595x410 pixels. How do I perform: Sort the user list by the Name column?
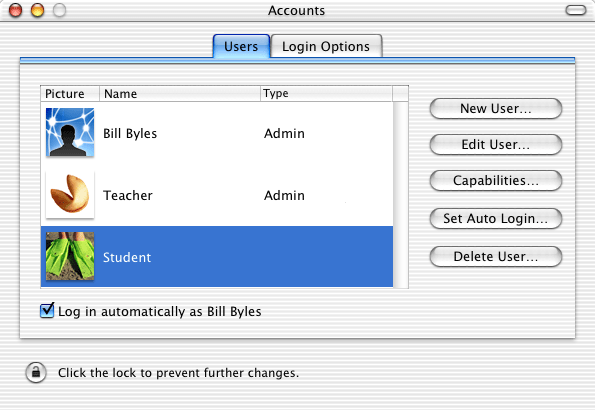[x=180, y=93]
